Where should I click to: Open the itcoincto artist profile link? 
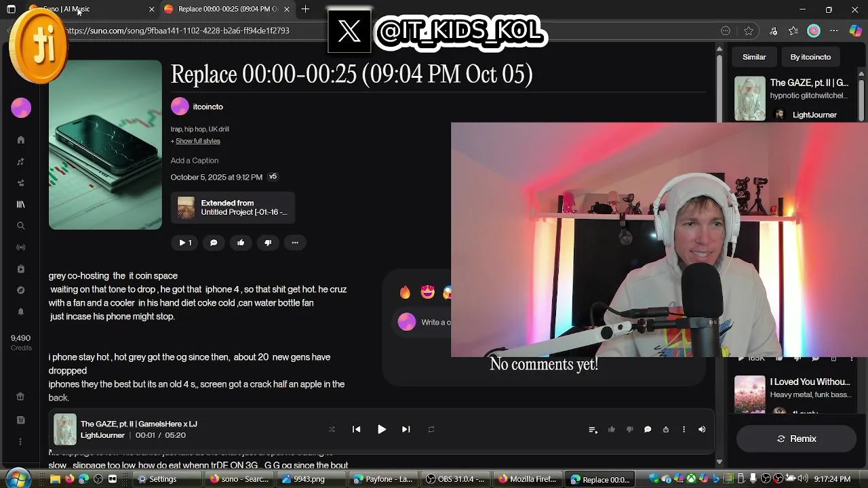click(x=208, y=106)
